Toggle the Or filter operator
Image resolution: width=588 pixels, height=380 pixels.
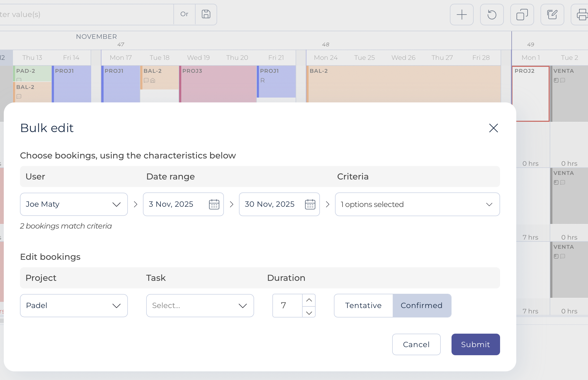(x=184, y=14)
